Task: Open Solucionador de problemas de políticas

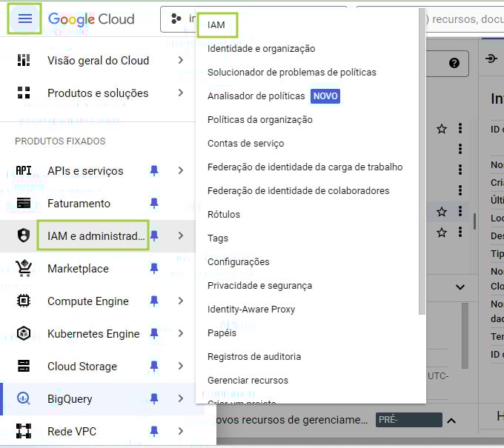Action: pos(291,73)
